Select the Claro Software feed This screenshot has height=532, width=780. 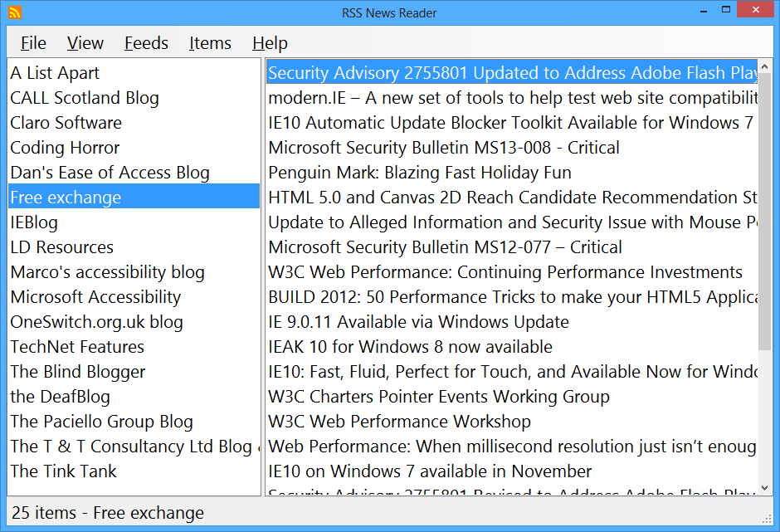pos(134,123)
